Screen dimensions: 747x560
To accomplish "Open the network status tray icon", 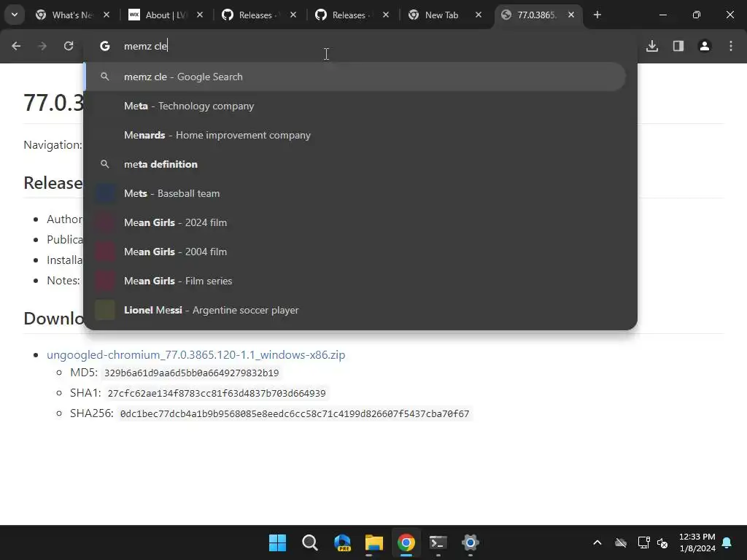I will [643, 542].
